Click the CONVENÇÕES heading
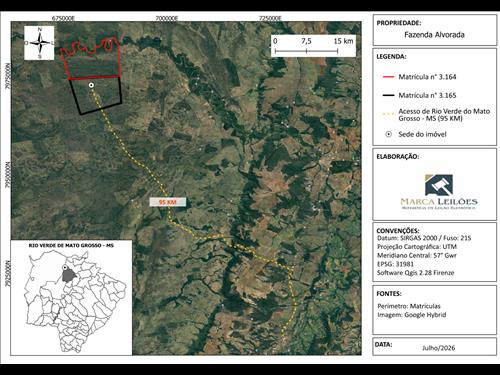Viewport: 500px width, 375px height. [x=398, y=231]
